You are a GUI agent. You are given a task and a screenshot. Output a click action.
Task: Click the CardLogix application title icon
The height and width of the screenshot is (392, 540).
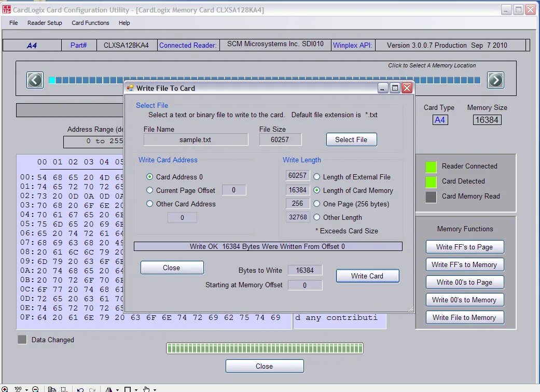click(6, 9)
